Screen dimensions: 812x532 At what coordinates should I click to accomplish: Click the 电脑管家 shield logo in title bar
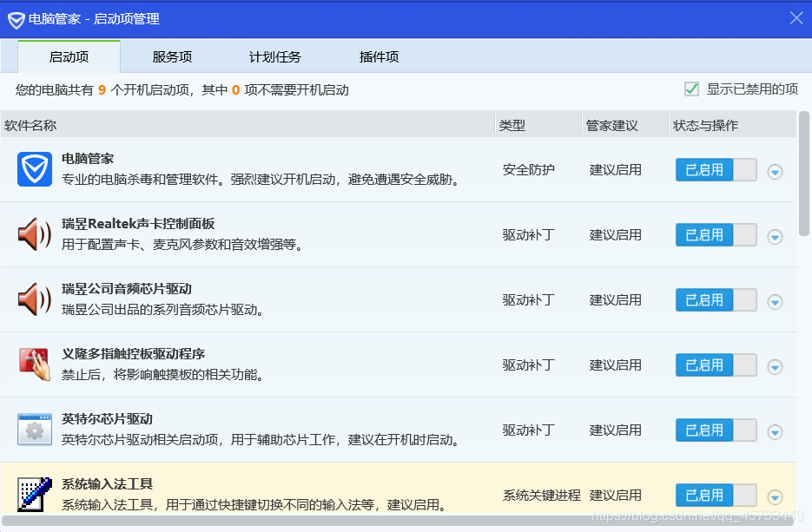tap(16, 20)
